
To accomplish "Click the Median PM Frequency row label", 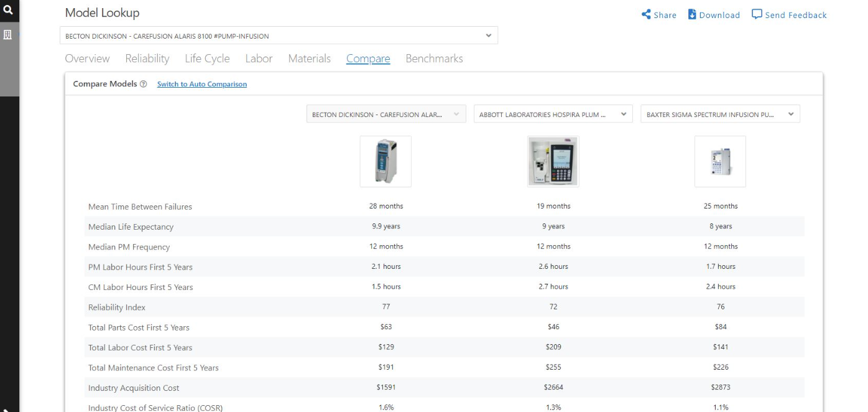I will click(129, 247).
